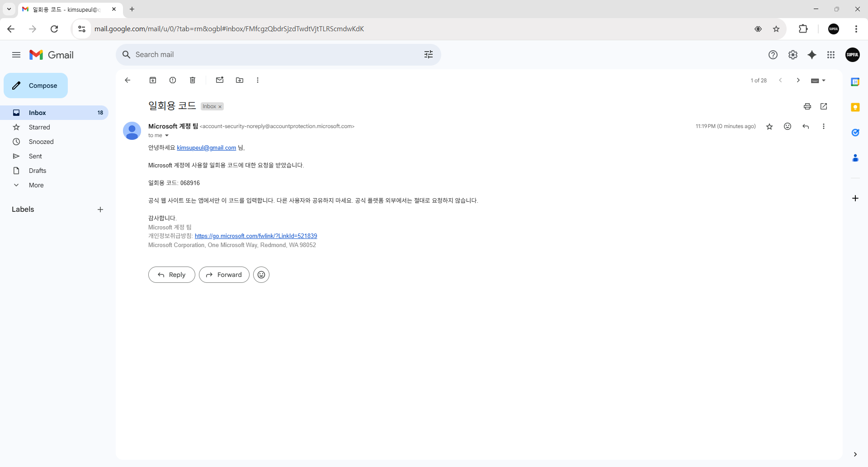Open the Microsoft privacy policy link

click(256, 236)
